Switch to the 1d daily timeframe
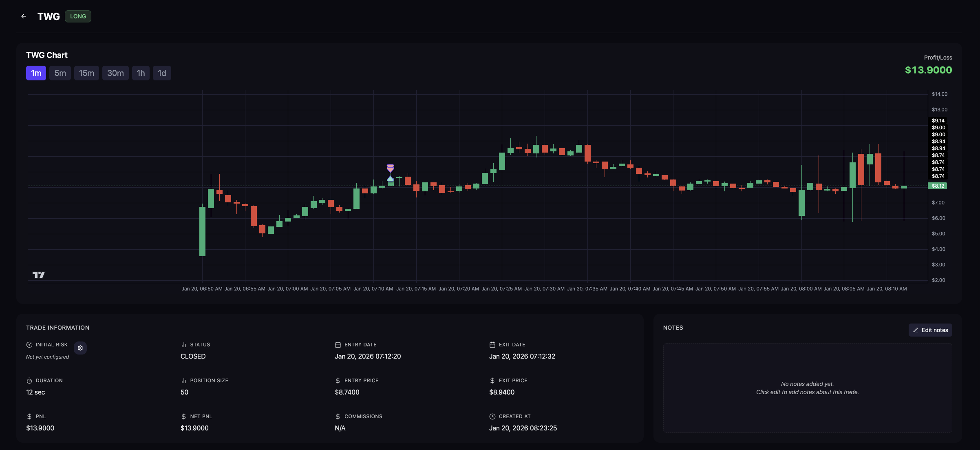The image size is (980, 450). click(162, 73)
